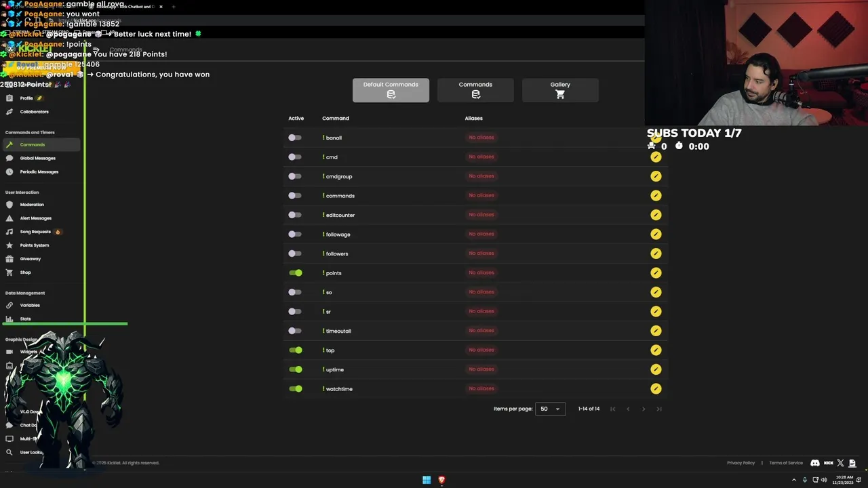868x488 pixels.
Task: Click the edit pencil on the sr row
Action: 656,311
